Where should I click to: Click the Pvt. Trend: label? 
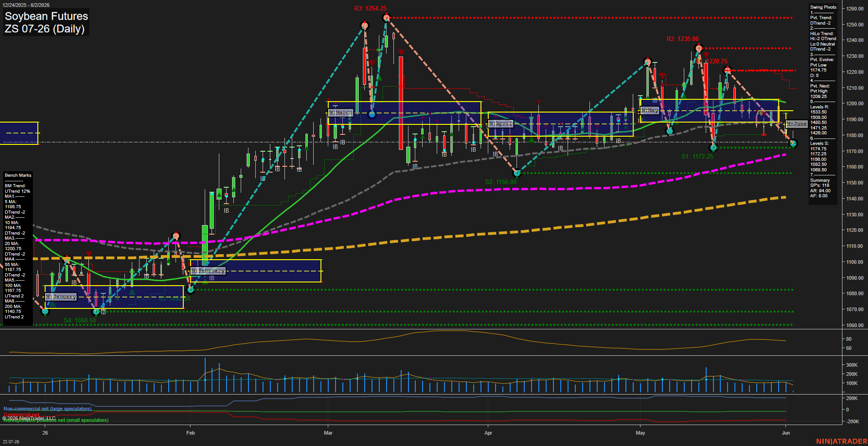pos(821,18)
